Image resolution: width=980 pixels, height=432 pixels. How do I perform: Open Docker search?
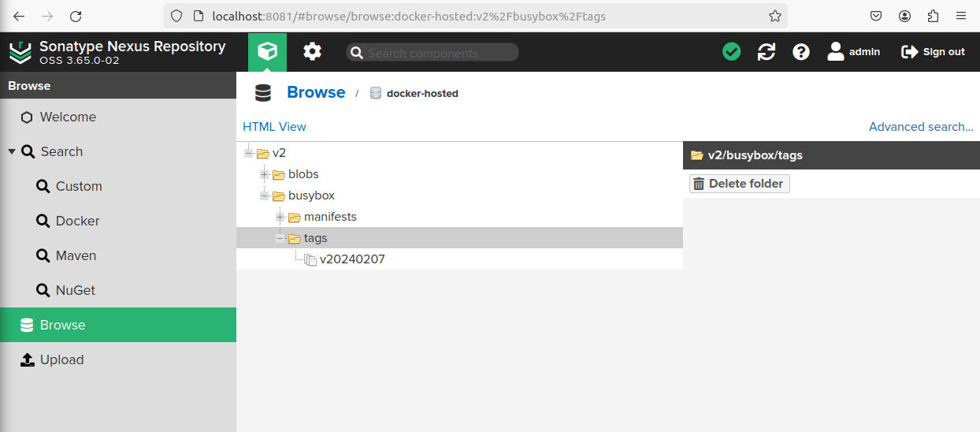pyautogui.click(x=118, y=221)
